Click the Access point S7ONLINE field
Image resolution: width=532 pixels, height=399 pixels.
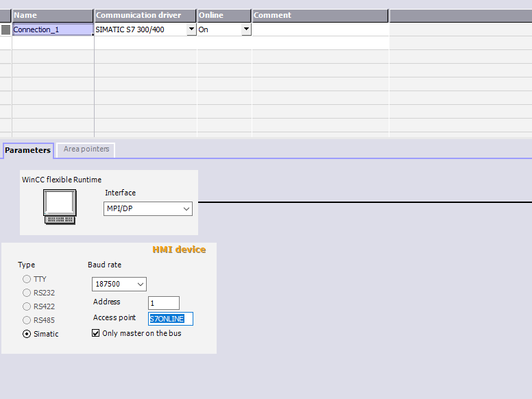tap(171, 319)
